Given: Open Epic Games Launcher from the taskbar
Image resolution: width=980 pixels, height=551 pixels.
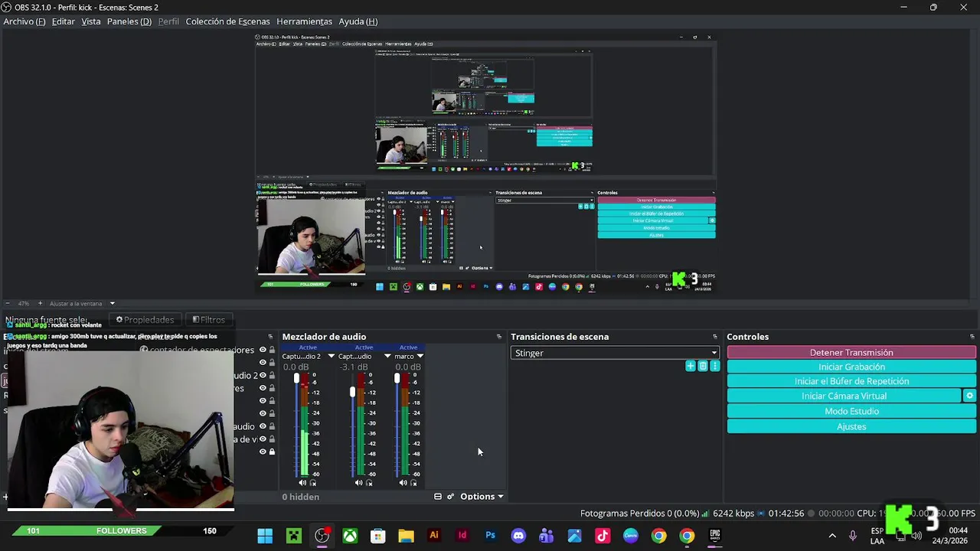Looking at the screenshot, I should pyautogui.click(x=715, y=536).
